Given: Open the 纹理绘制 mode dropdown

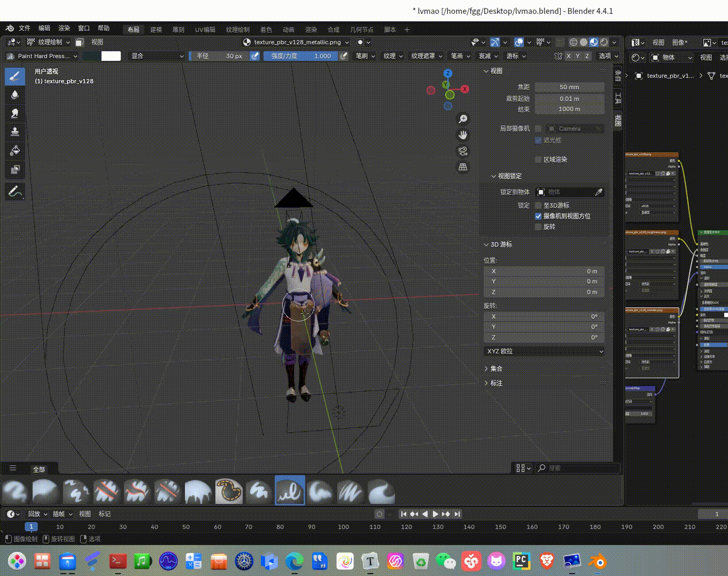Looking at the screenshot, I should 49,42.
